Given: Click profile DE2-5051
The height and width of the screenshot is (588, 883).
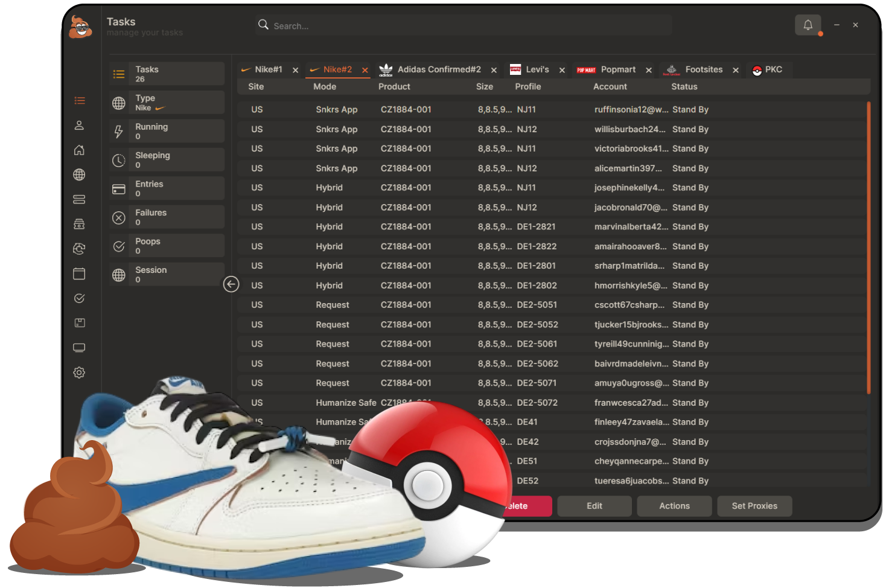Looking at the screenshot, I should point(537,305).
